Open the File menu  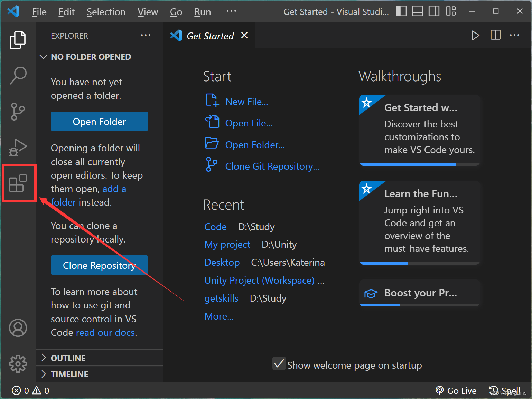(x=39, y=12)
